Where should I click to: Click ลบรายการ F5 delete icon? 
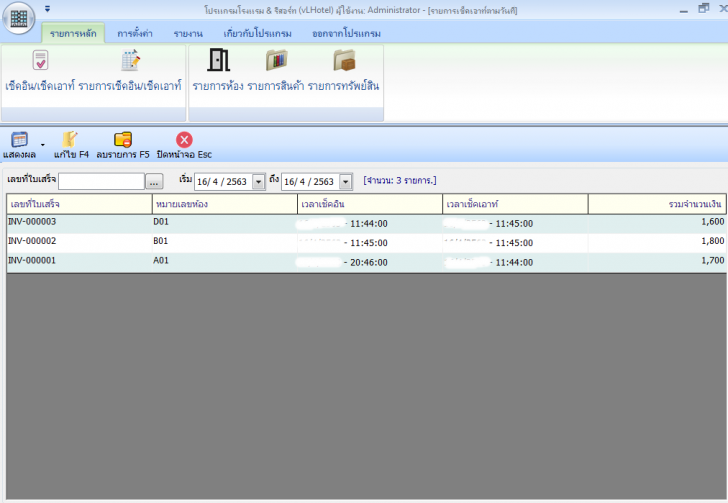123,140
